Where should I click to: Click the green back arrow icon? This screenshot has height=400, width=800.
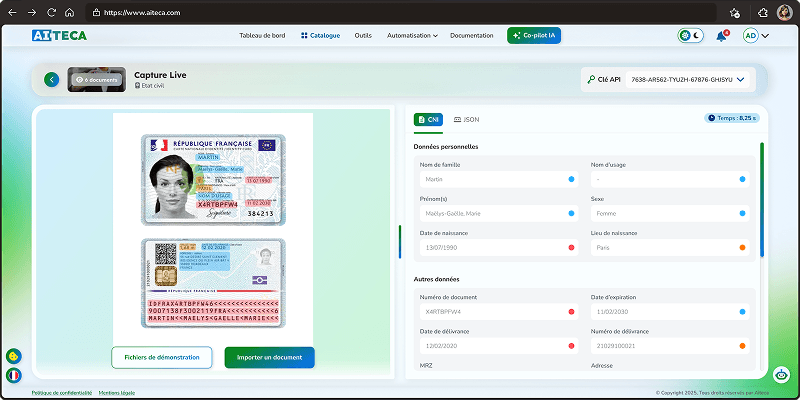click(52, 80)
